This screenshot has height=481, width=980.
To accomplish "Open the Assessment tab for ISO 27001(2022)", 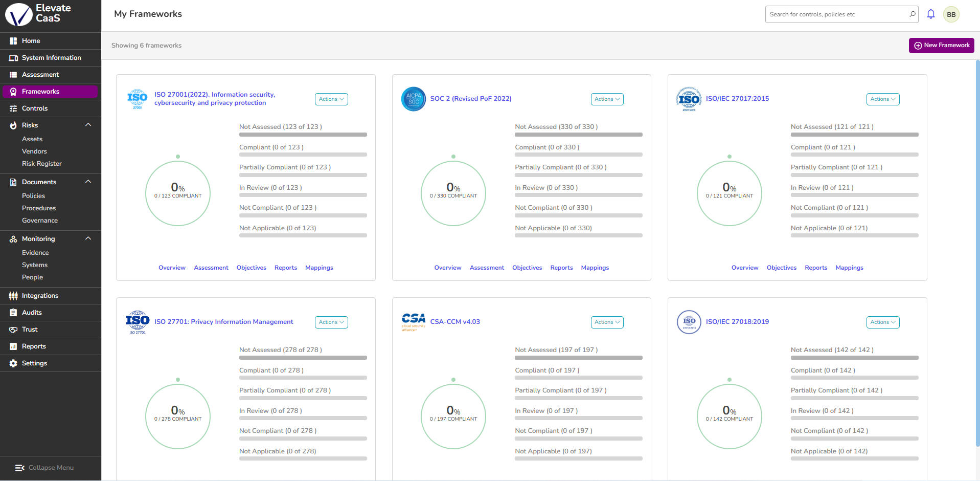I will pyautogui.click(x=211, y=268).
